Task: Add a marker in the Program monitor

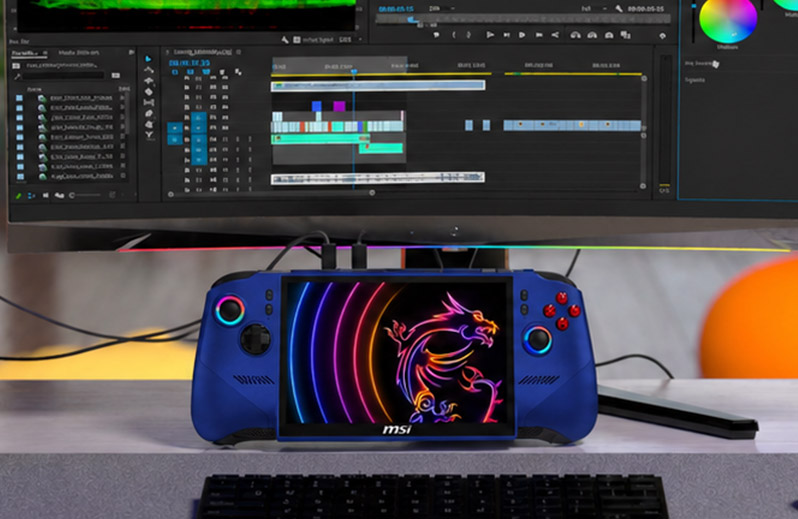Action: [436, 35]
